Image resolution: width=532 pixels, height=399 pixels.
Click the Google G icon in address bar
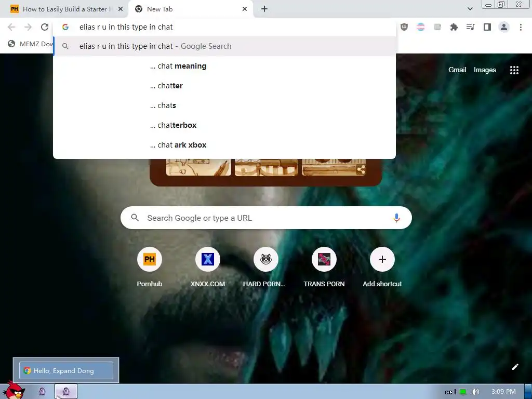tap(65, 27)
